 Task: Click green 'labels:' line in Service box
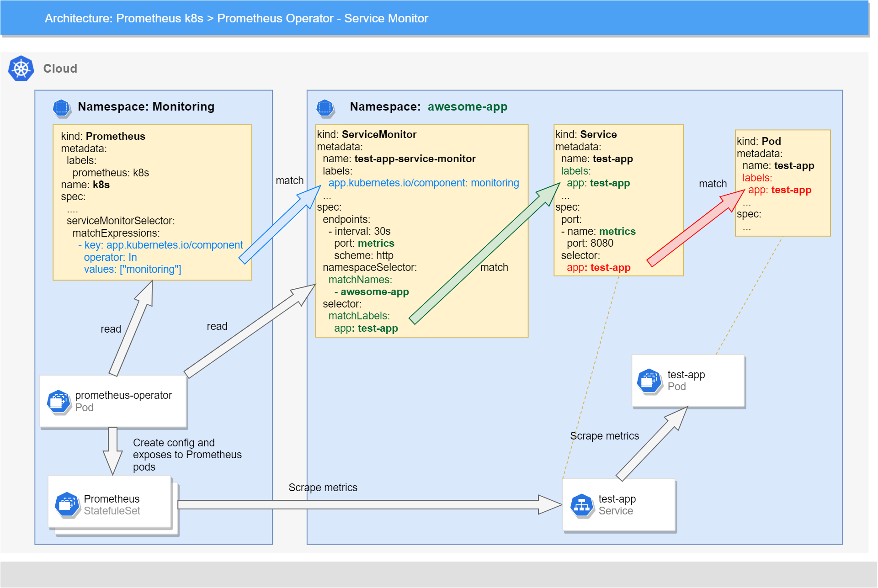click(576, 171)
